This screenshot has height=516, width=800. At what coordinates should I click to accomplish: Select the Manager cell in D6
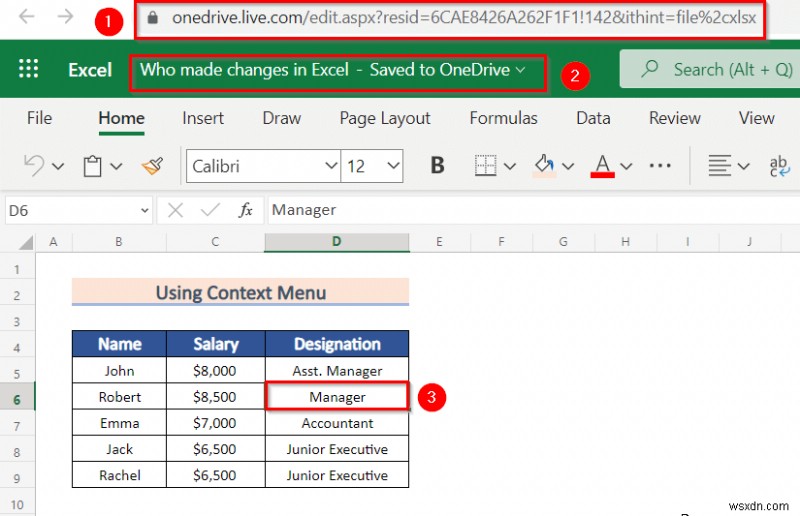pos(337,397)
